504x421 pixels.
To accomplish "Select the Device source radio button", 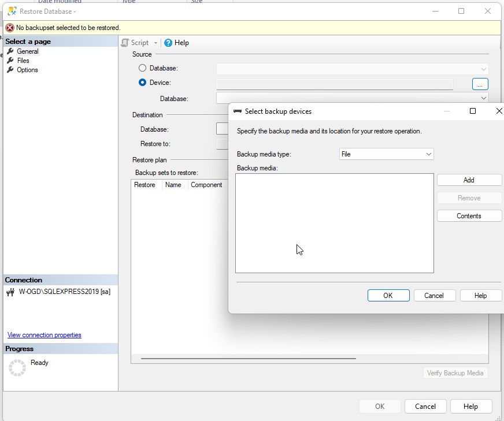I will click(142, 82).
